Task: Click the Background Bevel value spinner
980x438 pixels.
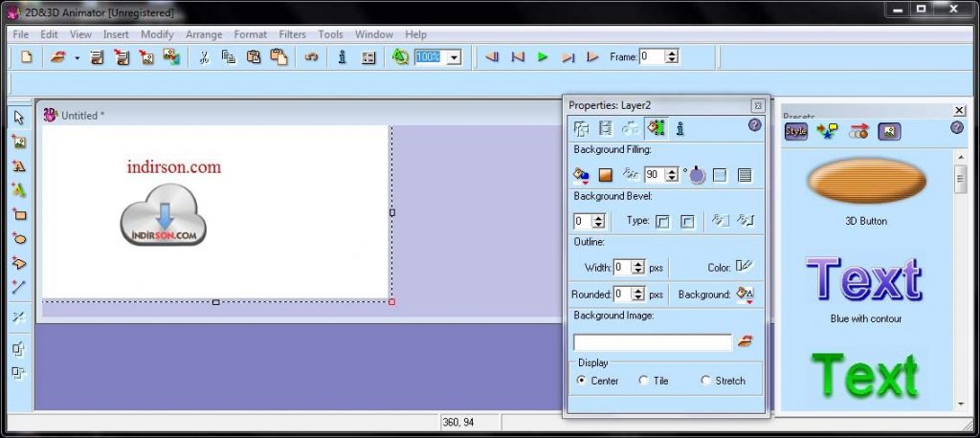Action: coord(598,221)
